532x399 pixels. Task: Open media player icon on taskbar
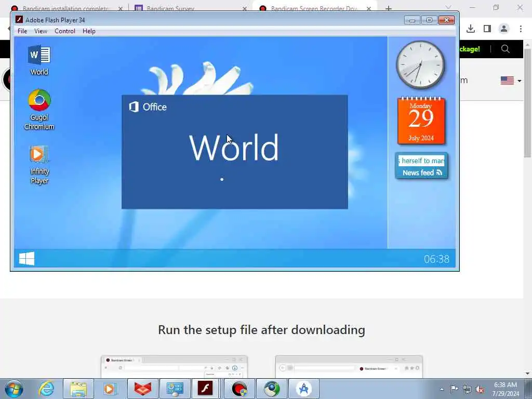[110, 389]
